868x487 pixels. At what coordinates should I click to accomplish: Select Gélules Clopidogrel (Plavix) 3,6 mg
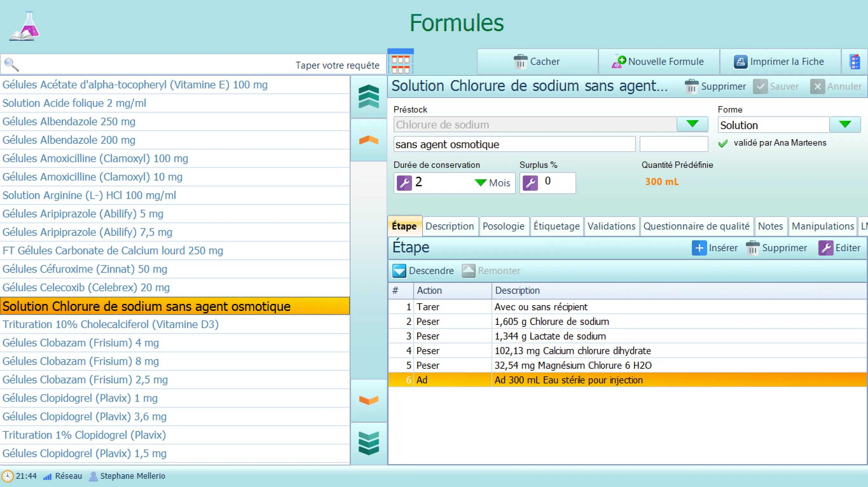(175, 417)
